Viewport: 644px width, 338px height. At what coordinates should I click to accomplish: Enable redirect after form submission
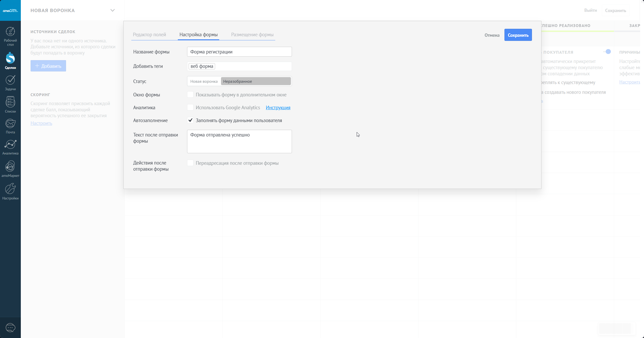tap(190, 163)
